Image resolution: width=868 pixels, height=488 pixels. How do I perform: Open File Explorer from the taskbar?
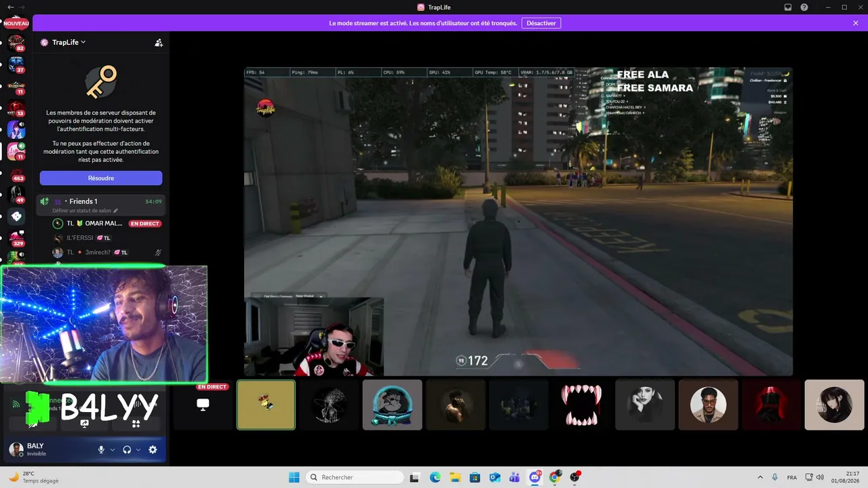pyautogui.click(x=455, y=477)
